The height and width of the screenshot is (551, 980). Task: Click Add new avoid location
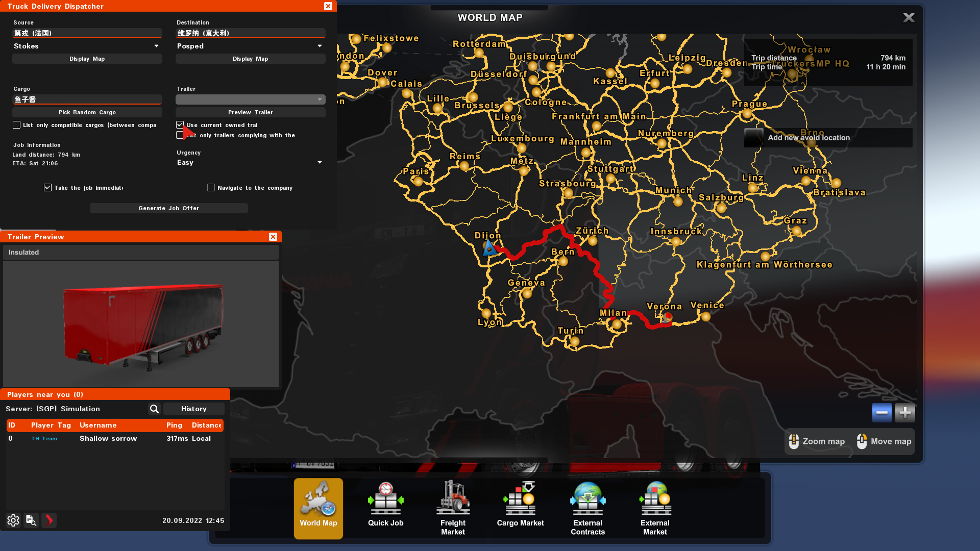828,138
